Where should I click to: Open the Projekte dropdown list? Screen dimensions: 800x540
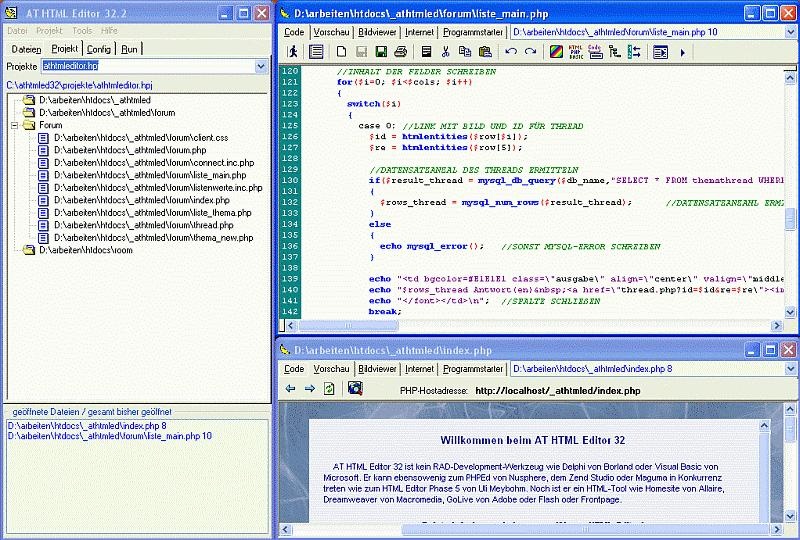tap(261, 66)
